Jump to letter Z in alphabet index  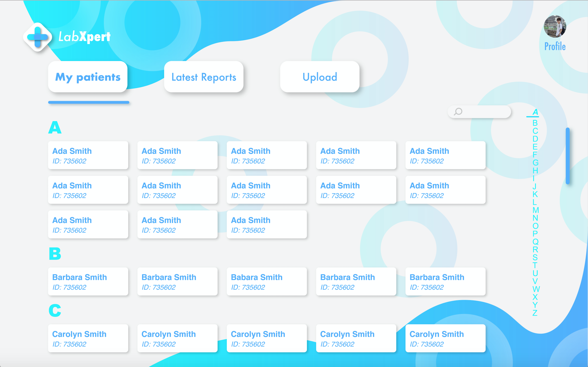tap(535, 313)
